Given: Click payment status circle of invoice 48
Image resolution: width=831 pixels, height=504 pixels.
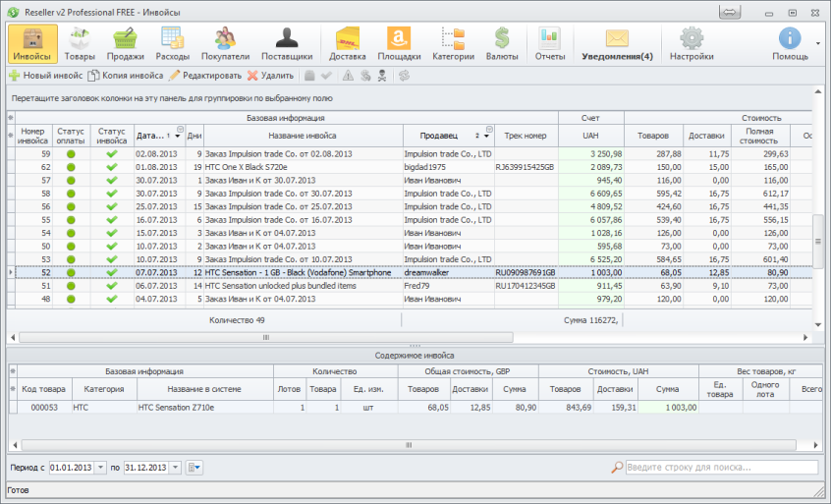Looking at the screenshot, I should click(72, 299).
